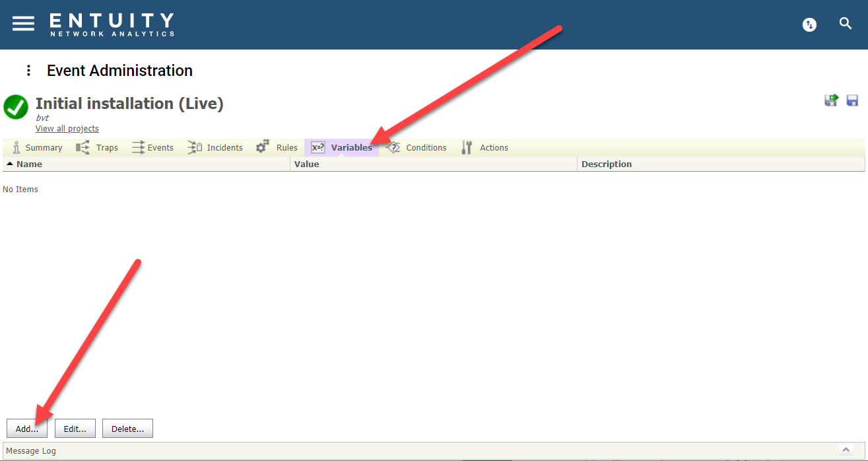Image resolution: width=868 pixels, height=461 pixels.
Task: Select the Rules tab
Action: 277,148
